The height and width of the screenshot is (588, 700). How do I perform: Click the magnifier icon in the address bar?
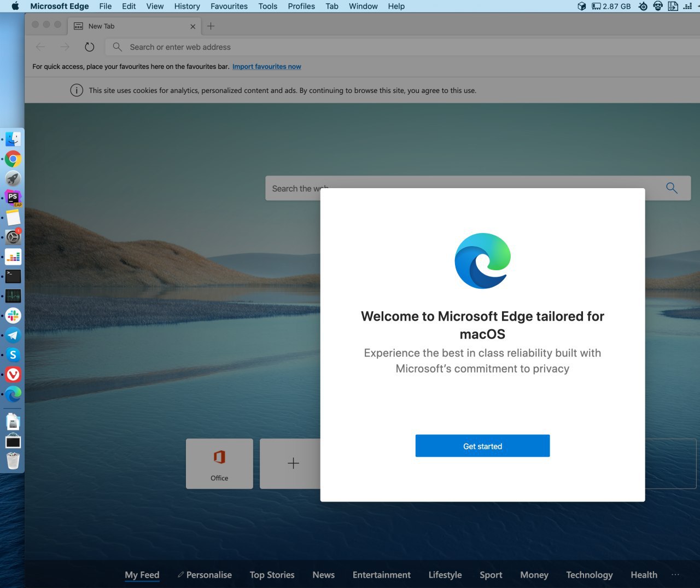(x=117, y=47)
